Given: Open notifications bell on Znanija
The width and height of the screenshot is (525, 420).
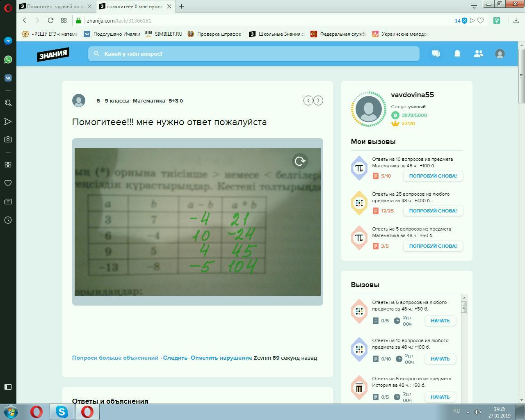Looking at the screenshot, I should click(x=457, y=54).
